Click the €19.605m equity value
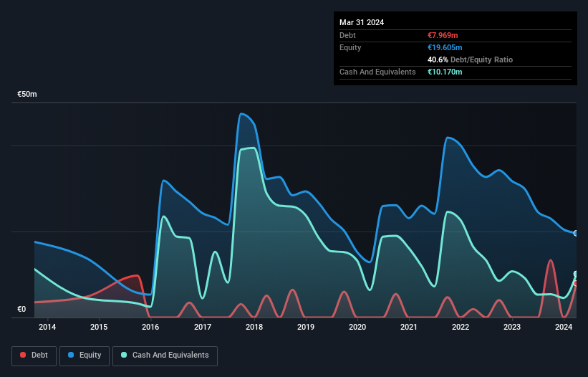 coord(445,47)
